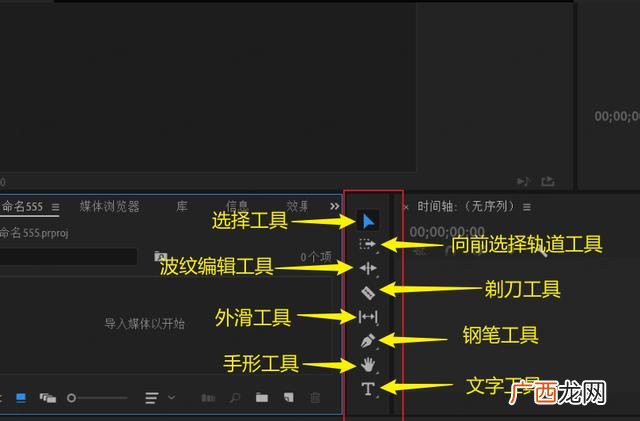Select the Ripple Edit tool
Viewport: 640px width, 421px height.
pyautogui.click(x=368, y=268)
